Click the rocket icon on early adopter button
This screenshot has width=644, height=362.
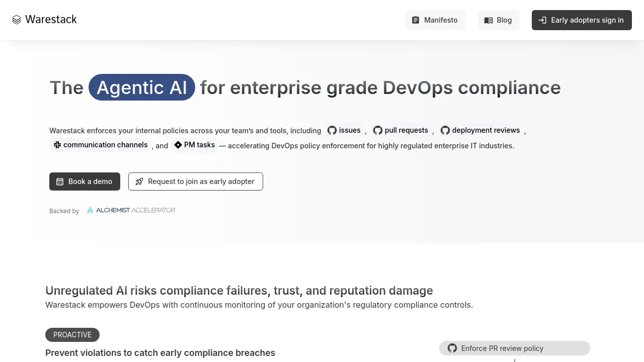(139, 182)
